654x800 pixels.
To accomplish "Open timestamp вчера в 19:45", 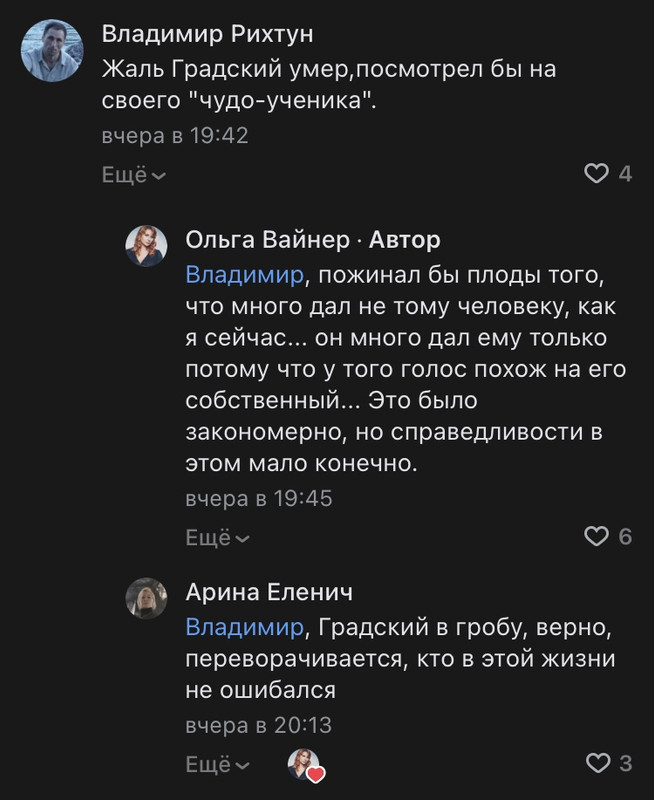I will coord(259,498).
